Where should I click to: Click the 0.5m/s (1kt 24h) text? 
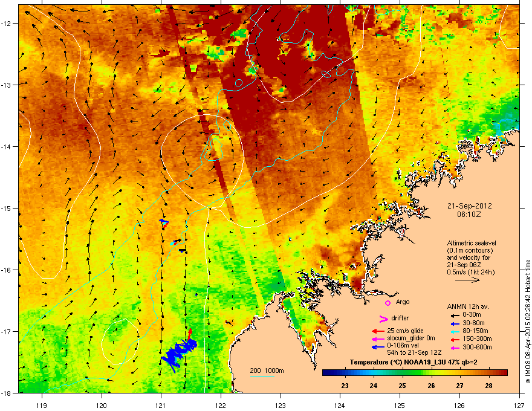pyautogui.click(x=471, y=272)
